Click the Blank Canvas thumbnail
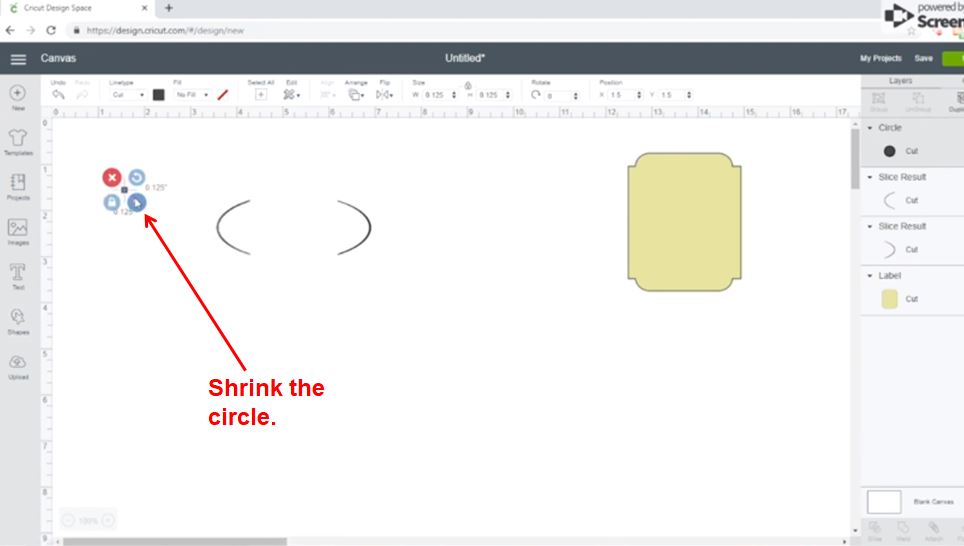This screenshot has height=546, width=964. point(884,502)
